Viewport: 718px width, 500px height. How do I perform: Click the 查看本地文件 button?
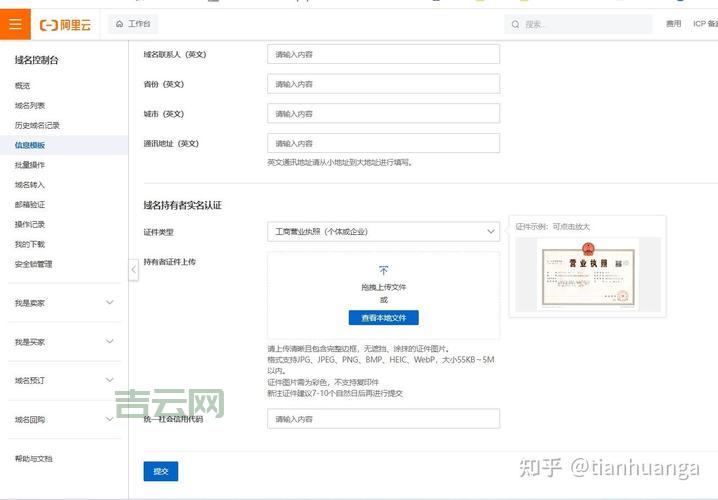pos(384,318)
